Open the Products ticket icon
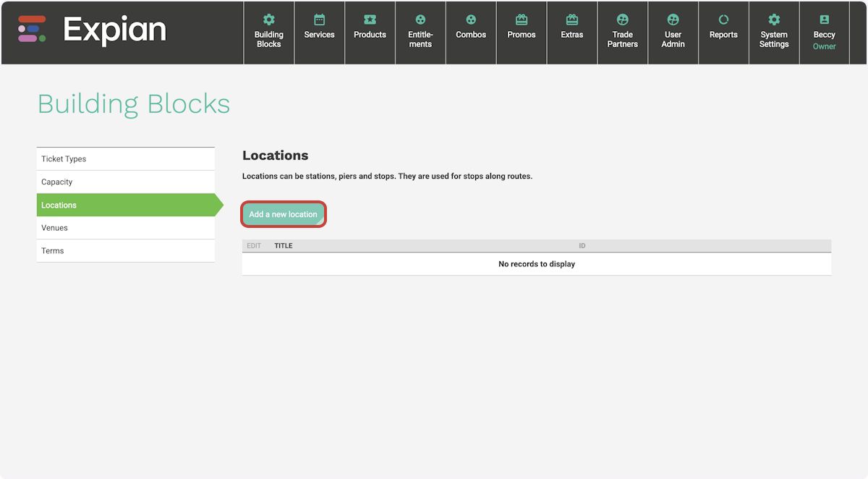Viewport: 868px width, 479px height. pos(370,20)
